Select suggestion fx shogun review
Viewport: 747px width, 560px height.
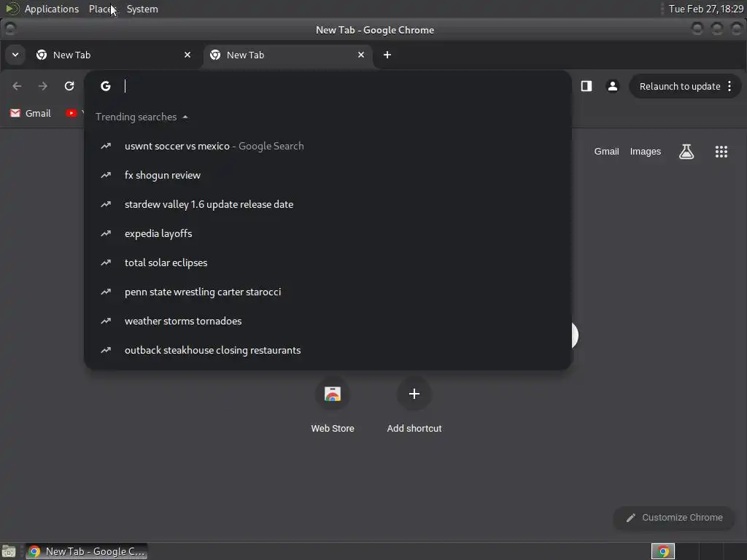coord(328,175)
